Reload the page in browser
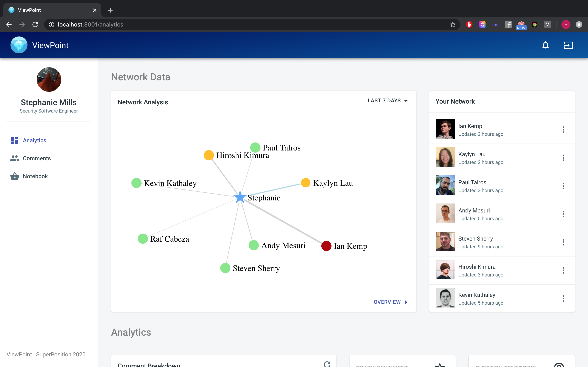The height and width of the screenshot is (367, 588). coord(35,24)
